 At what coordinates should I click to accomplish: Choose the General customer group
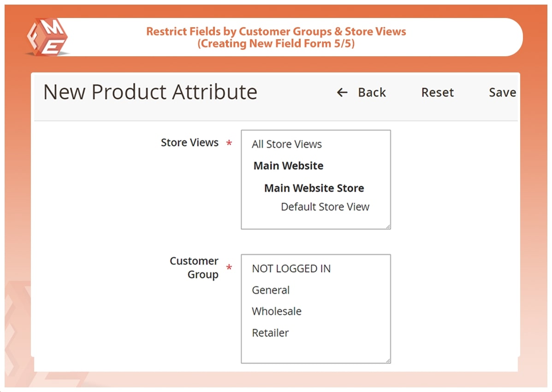pyautogui.click(x=271, y=291)
